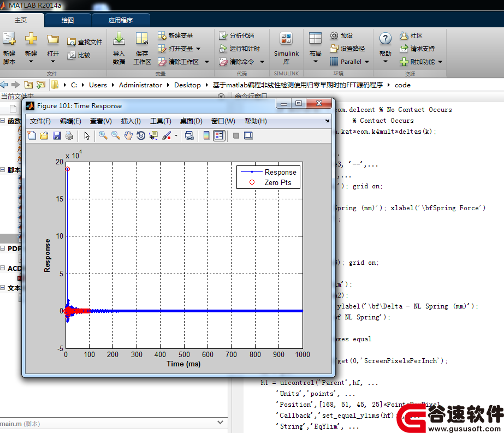
Task: Click Community (社区) icon
Action: click(x=404, y=35)
